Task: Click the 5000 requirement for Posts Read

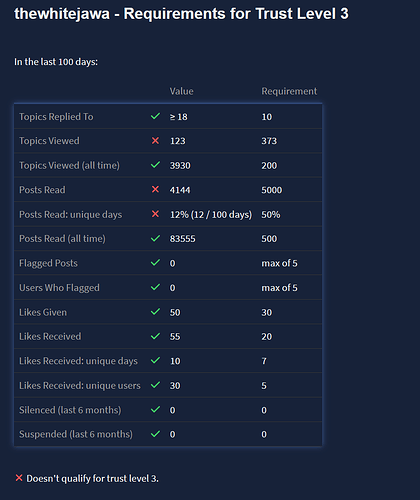Action: pos(272,190)
